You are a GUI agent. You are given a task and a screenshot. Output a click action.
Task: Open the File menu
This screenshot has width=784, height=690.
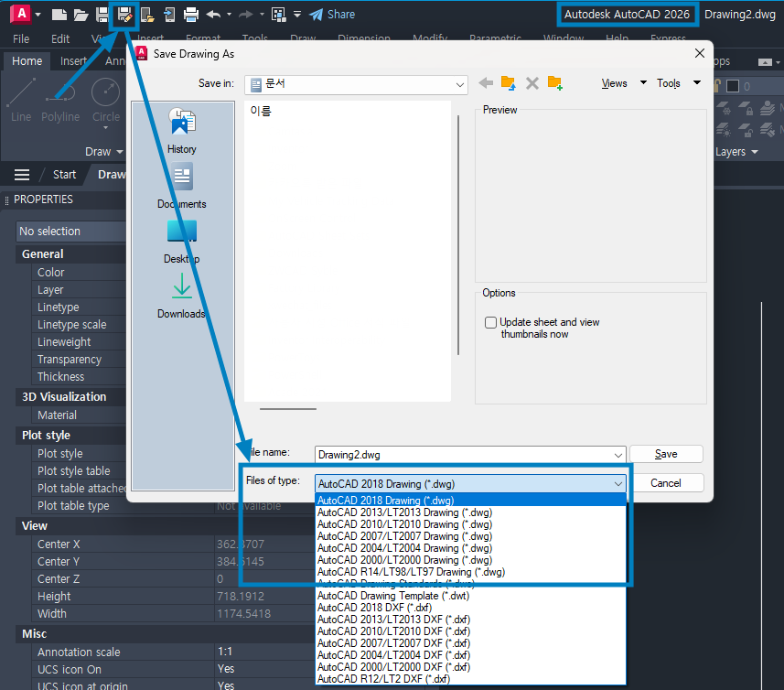click(21, 39)
